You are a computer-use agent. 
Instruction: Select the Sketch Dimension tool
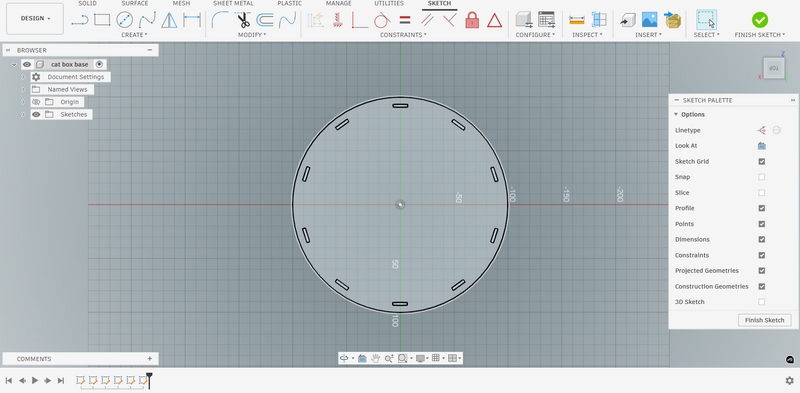[192, 20]
